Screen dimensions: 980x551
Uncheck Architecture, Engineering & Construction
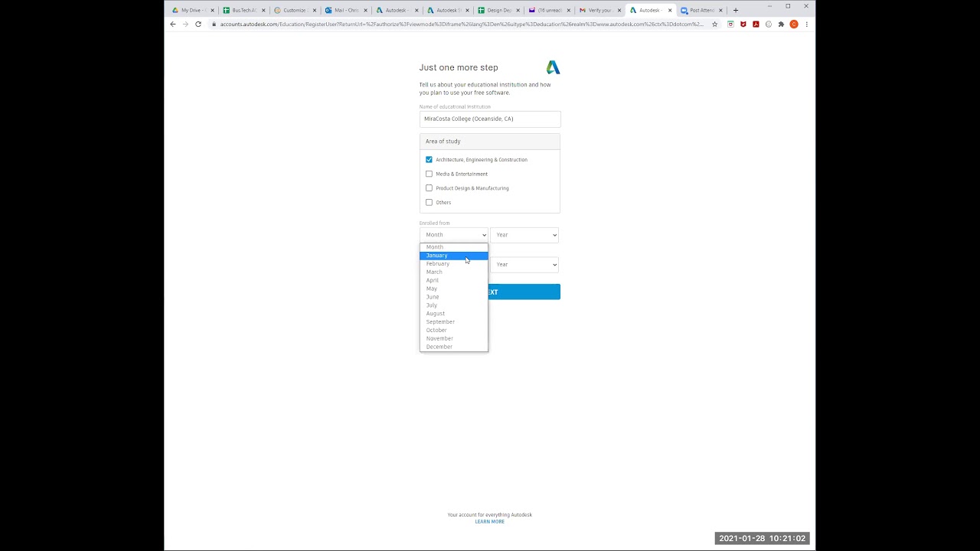click(x=429, y=159)
